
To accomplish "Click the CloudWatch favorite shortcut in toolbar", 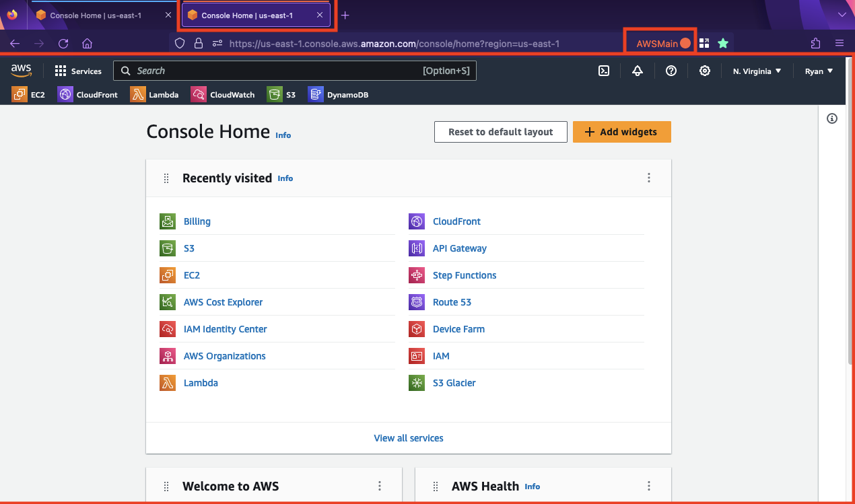I will (223, 95).
